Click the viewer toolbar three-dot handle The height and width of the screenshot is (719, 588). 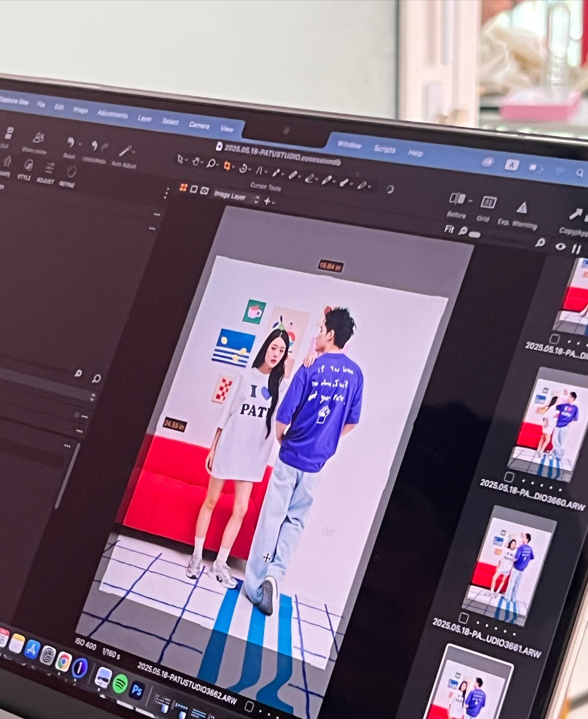pos(166,192)
